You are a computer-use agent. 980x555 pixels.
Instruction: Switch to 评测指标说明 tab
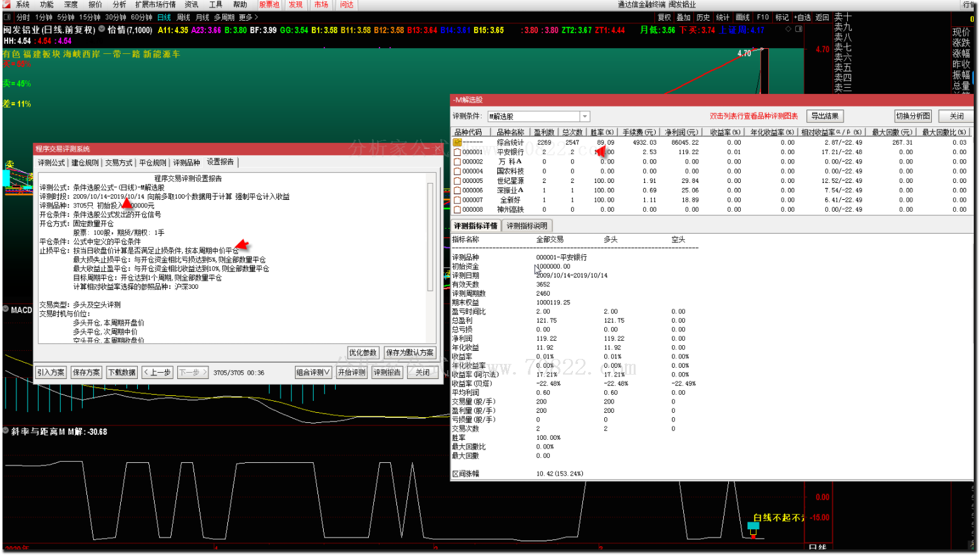(x=527, y=226)
